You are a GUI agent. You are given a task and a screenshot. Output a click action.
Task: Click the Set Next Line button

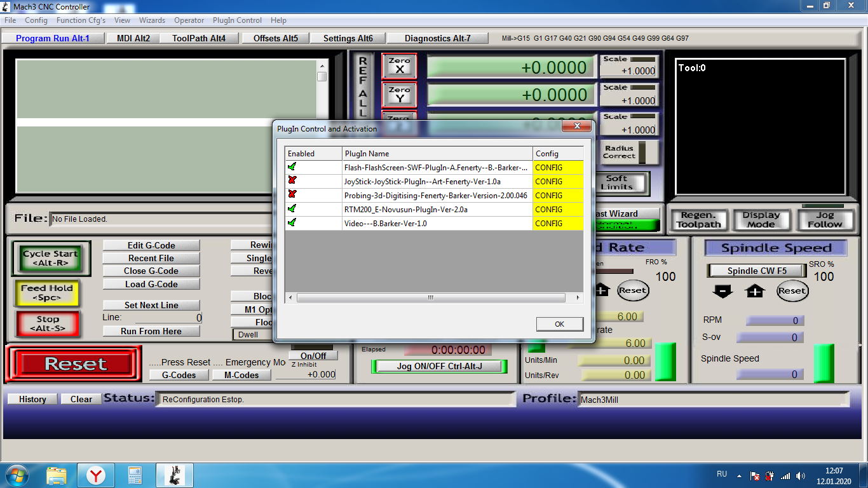click(x=151, y=305)
